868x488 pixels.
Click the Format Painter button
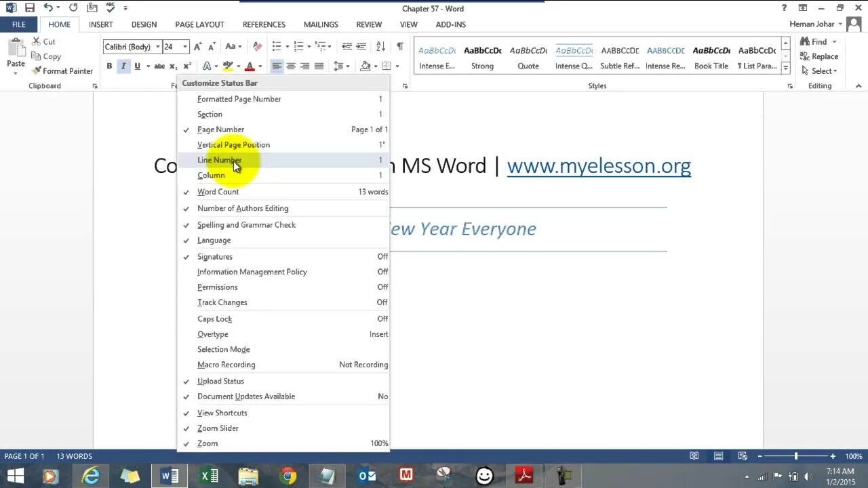point(62,71)
